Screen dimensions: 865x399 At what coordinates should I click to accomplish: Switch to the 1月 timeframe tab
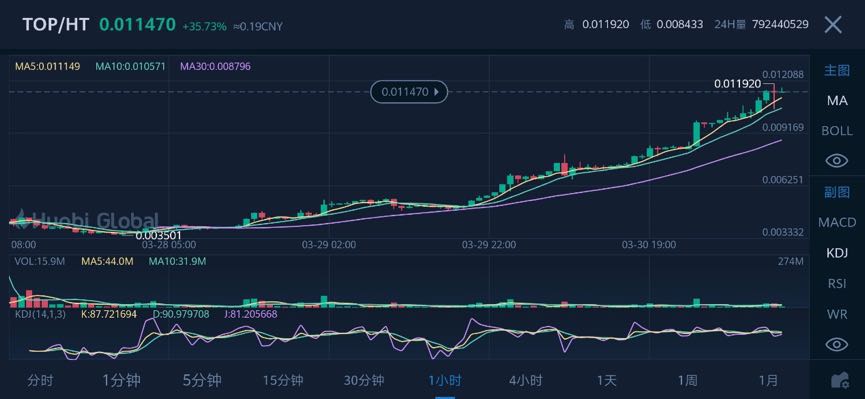[x=768, y=380]
